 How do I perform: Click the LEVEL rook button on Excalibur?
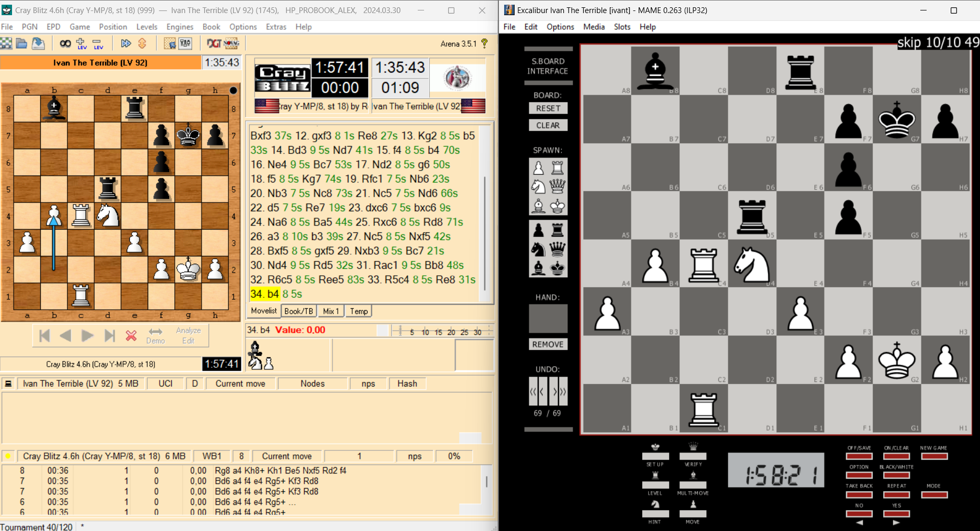655,485
